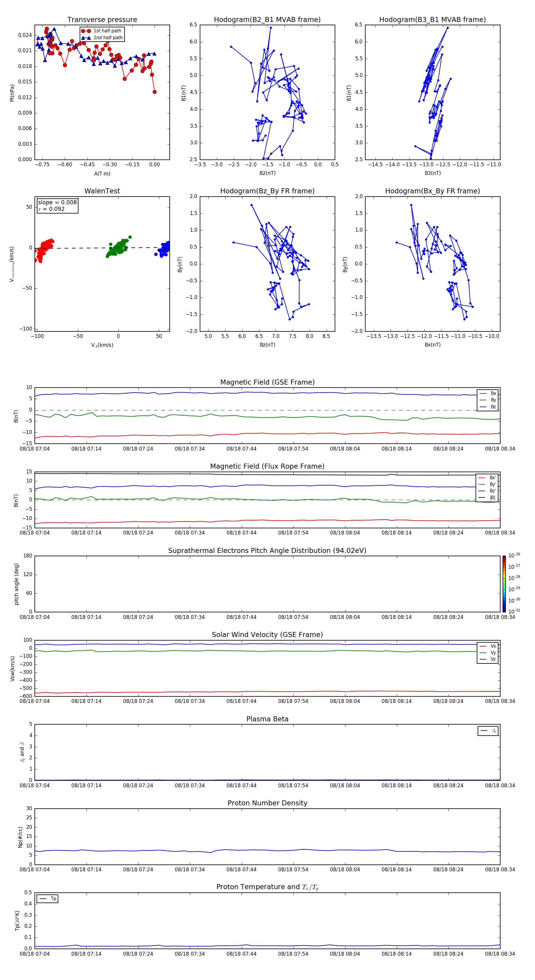The height and width of the screenshot is (980, 535).
Task: Click the 'WalenTest' plot title
Action: [102, 191]
